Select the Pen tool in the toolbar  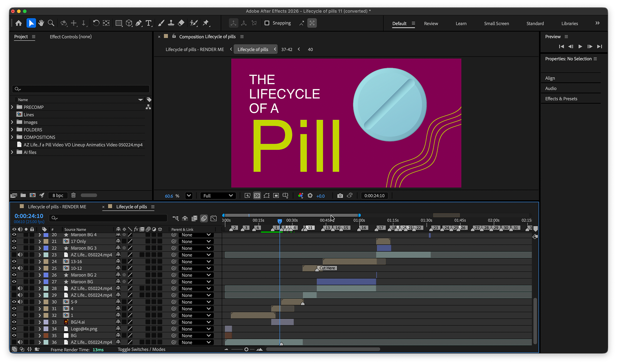click(139, 23)
